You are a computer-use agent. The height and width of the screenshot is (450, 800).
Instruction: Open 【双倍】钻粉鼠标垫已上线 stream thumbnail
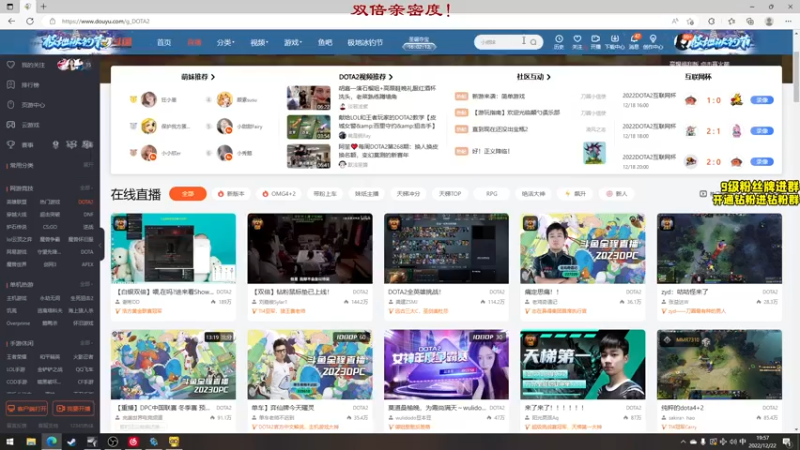click(310, 248)
